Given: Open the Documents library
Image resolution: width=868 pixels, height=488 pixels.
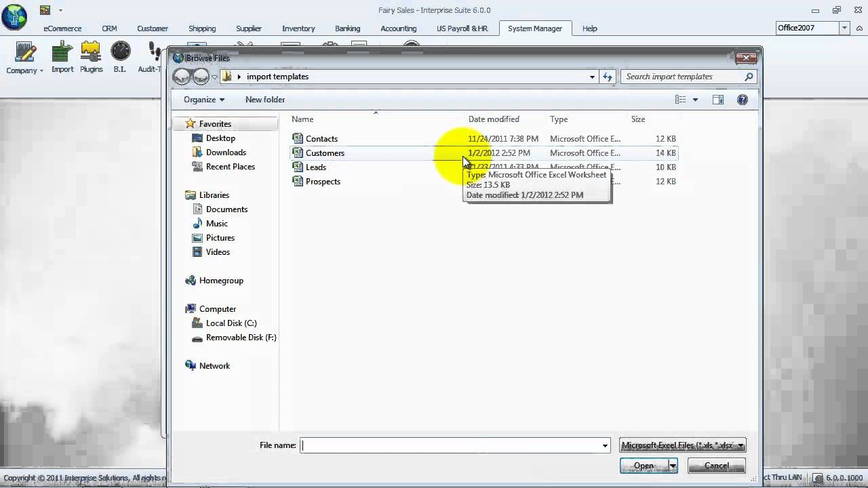Looking at the screenshot, I should pyautogui.click(x=226, y=209).
